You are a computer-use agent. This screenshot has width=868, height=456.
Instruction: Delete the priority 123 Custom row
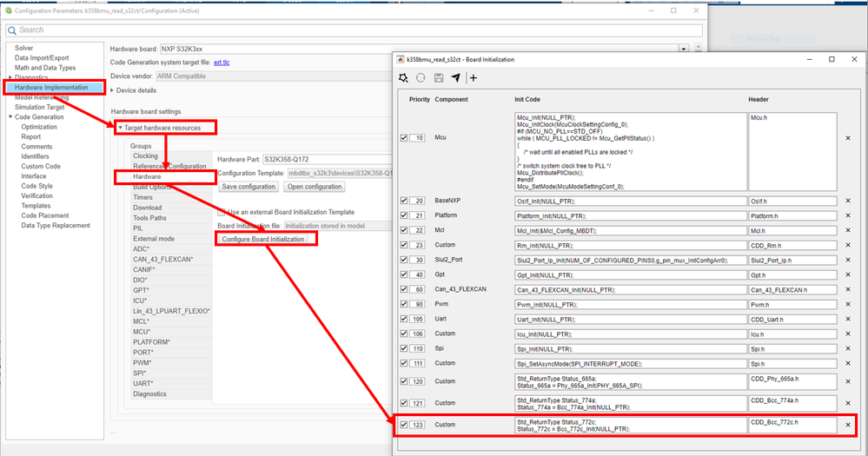pos(847,425)
